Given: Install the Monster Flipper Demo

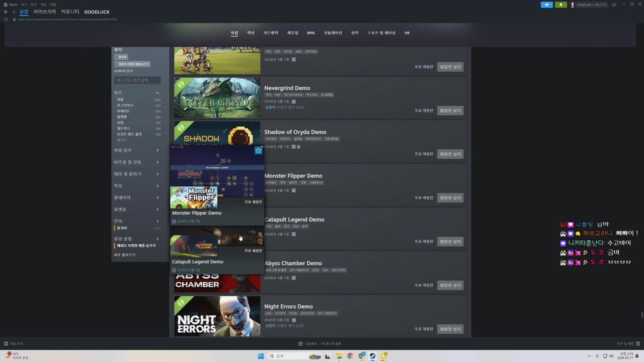Looking at the screenshot, I should 450,198.
